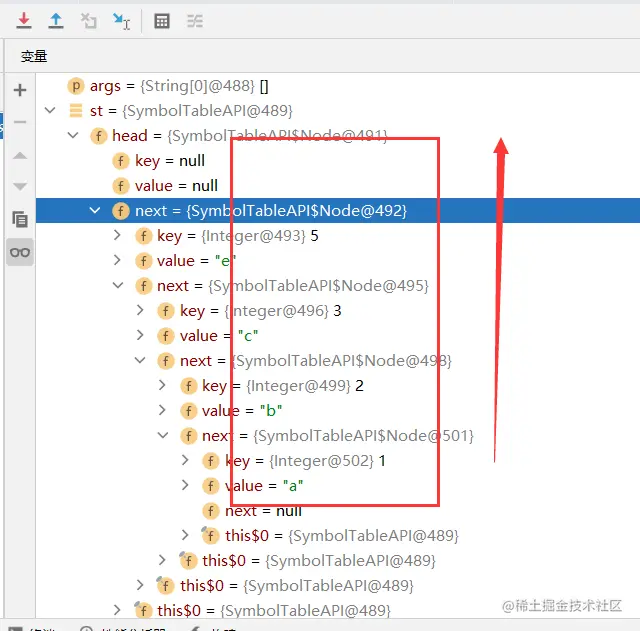Remove a watch with the minus icon
Image resolution: width=640 pixels, height=631 pixels.
(x=20, y=122)
